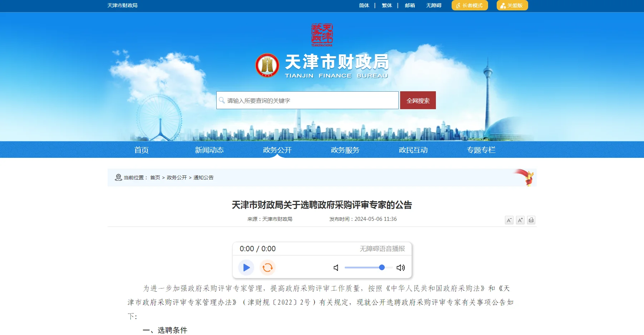Viewport: 644px width, 335px height.
Task: Switch to 繁体 traditional Chinese
Action: pos(387,5)
